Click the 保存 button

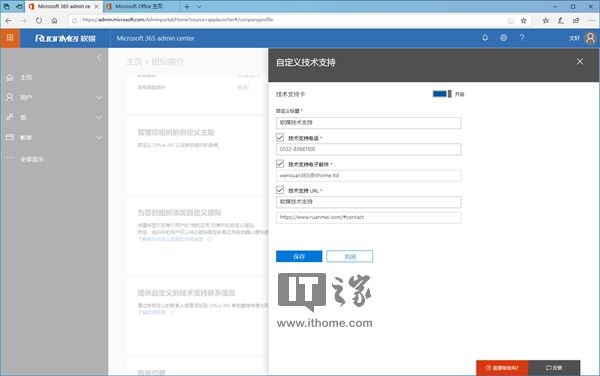point(299,256)
